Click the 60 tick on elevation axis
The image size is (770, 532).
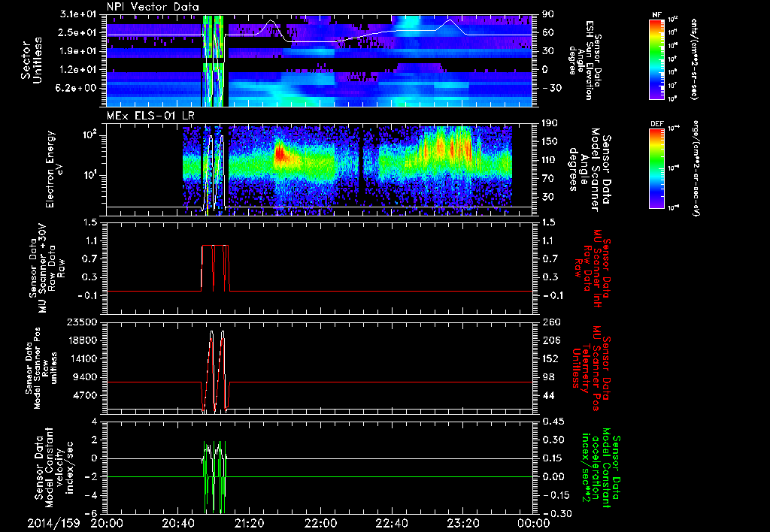pos(548,32)
